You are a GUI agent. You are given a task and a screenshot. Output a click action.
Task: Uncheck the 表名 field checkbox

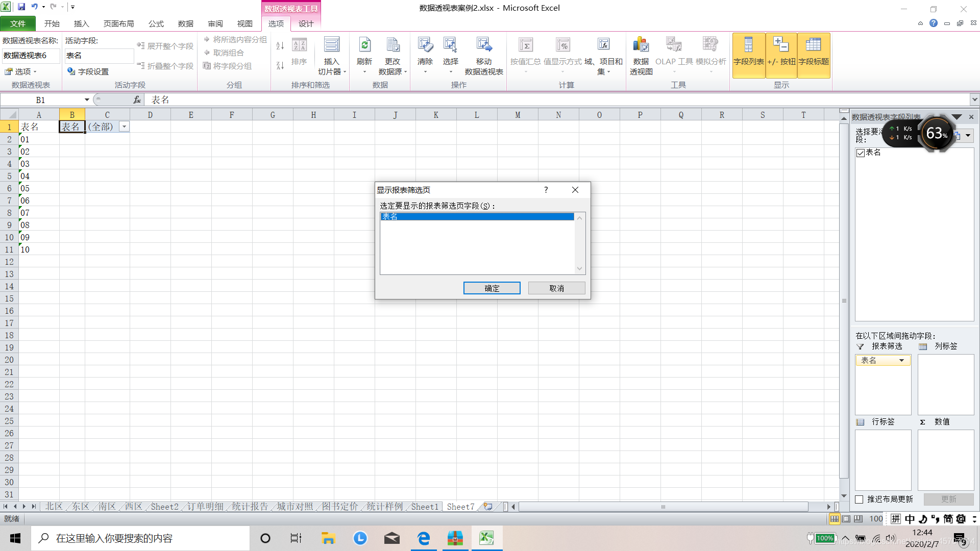click(861, 153)
